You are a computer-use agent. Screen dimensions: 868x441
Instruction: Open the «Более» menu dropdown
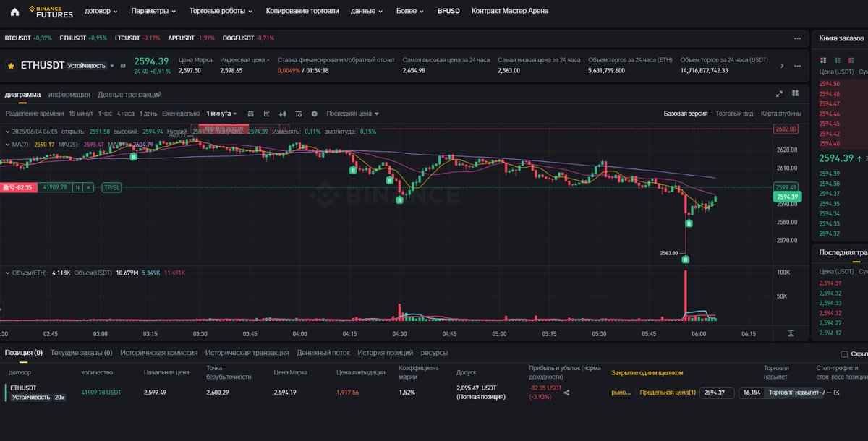point(410,11)
